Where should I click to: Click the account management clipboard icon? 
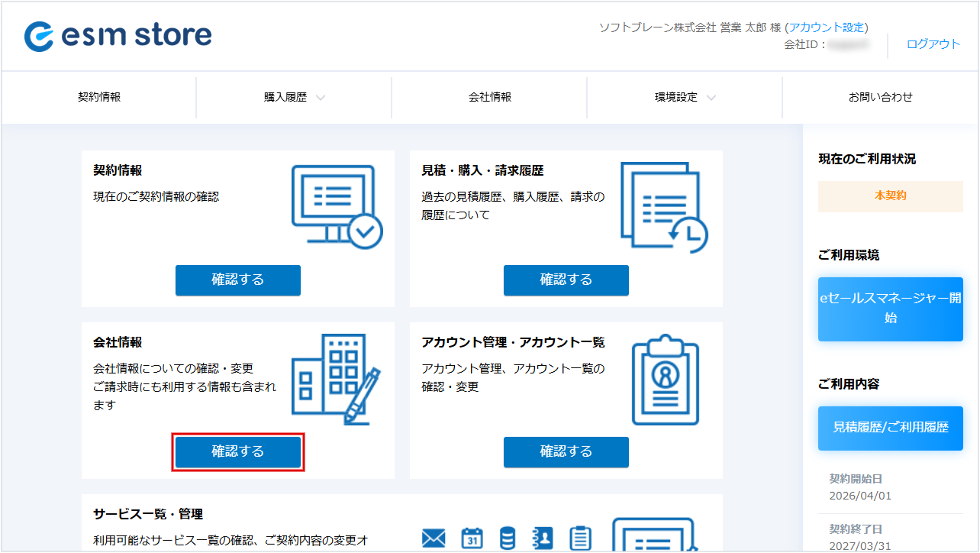pos(665,380)
